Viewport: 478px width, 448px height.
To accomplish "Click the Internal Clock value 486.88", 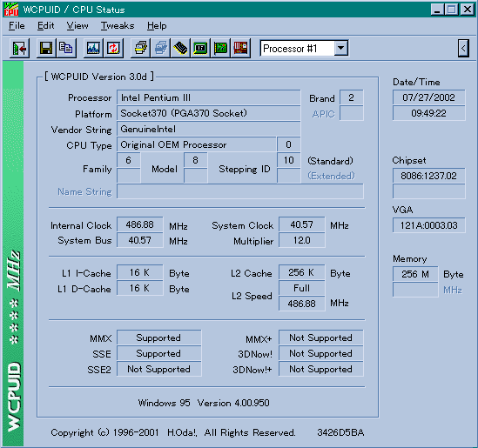I will click(x=139, y=224).
